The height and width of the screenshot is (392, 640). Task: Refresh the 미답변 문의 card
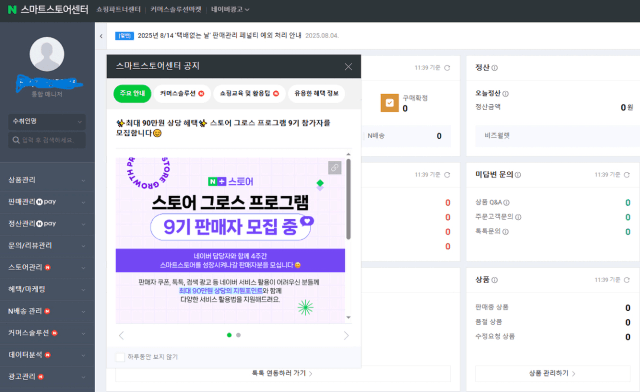627,175
